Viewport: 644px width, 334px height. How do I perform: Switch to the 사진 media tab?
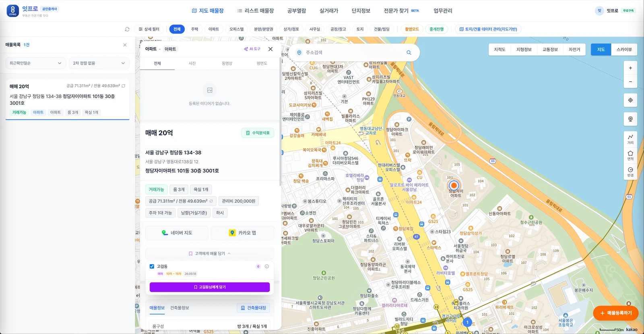point(192,63)
